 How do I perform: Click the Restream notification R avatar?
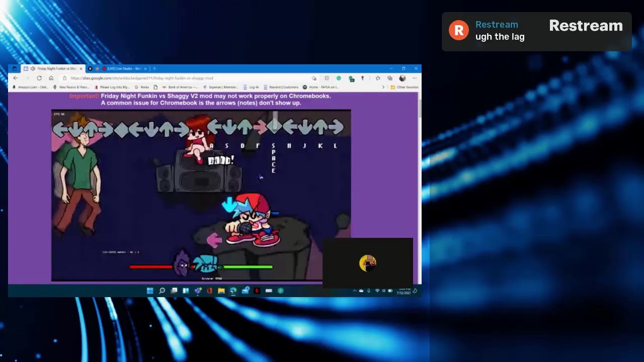tap(459, 30)
